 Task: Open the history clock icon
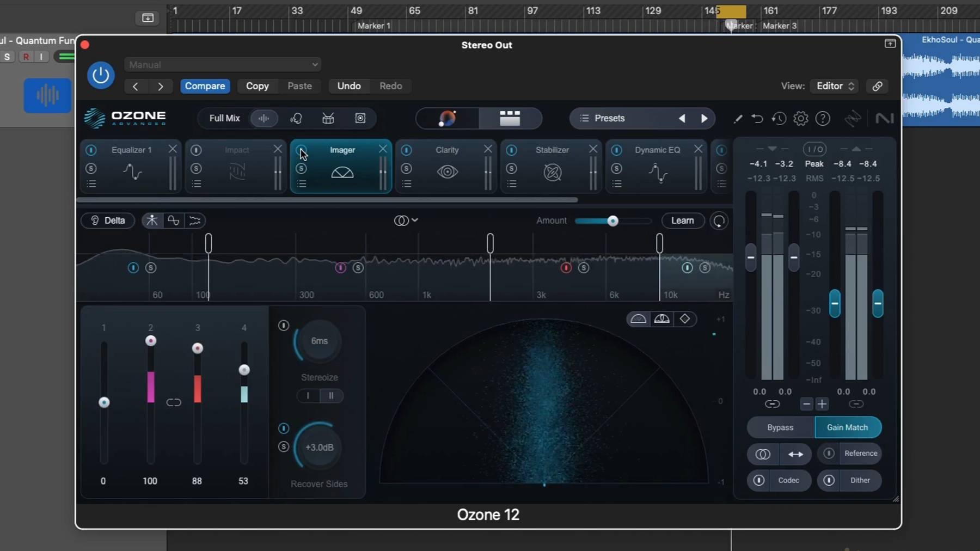point(779,118)
